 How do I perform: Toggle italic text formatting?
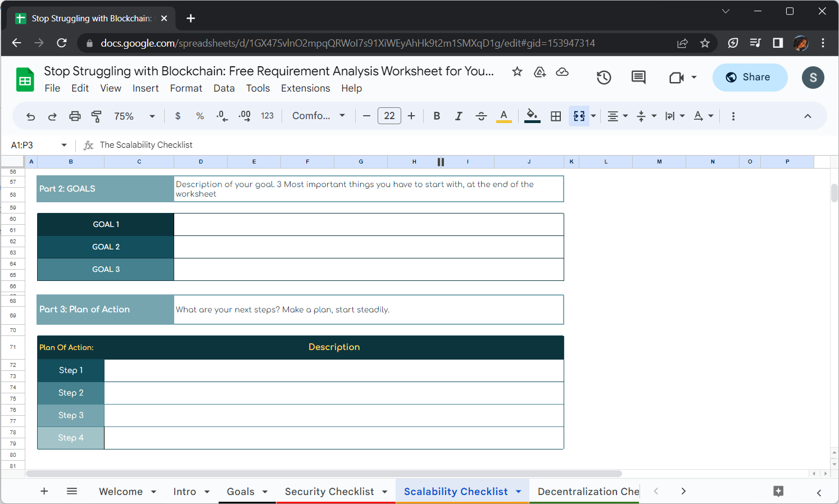pyautogui.click(x=459, y=116)
